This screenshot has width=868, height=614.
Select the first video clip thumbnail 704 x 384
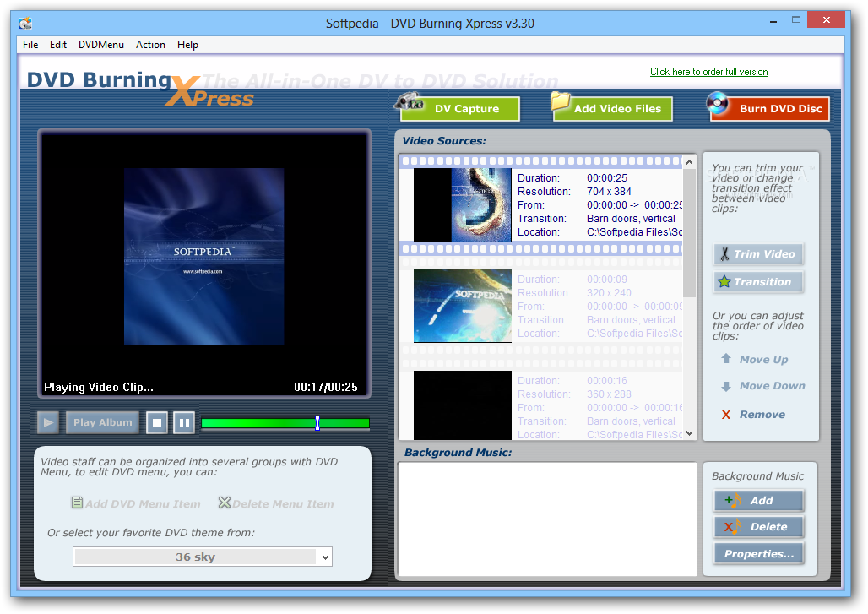462,205
